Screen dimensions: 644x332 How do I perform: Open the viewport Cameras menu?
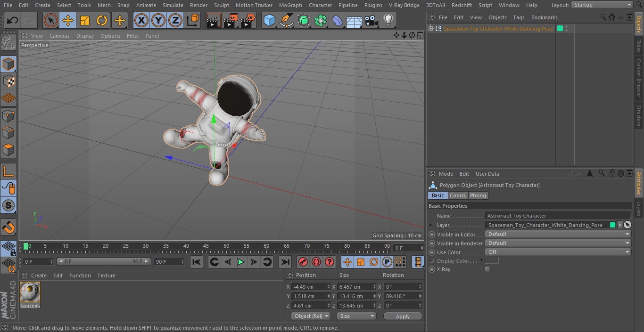[59, 36]
